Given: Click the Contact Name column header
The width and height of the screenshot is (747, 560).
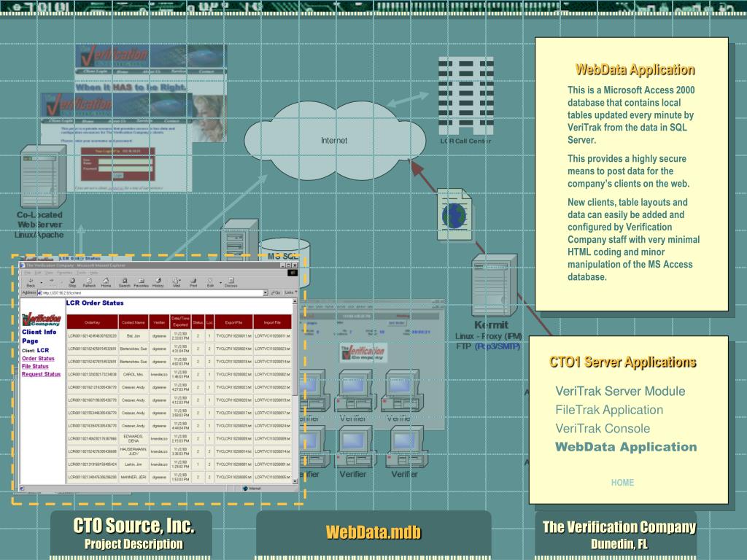Looking at the screenshot, I should [133, 322].
